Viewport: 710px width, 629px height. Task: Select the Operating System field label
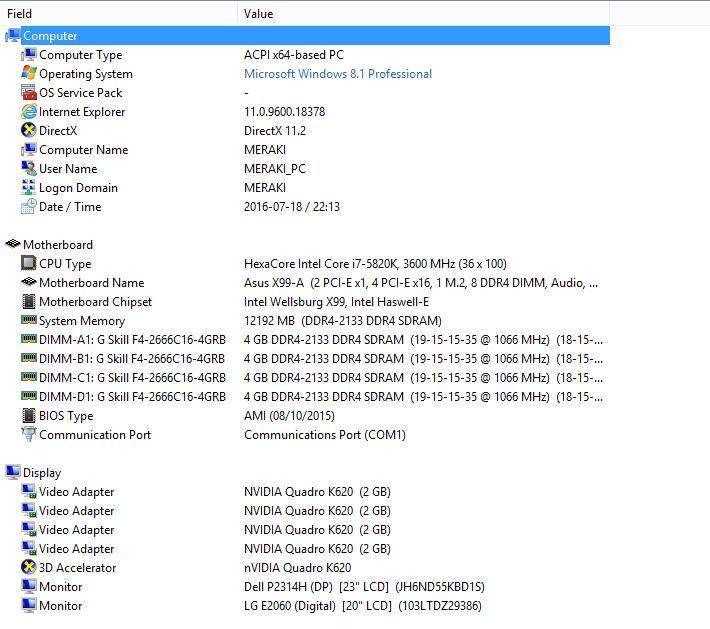[x=86, y=74]
